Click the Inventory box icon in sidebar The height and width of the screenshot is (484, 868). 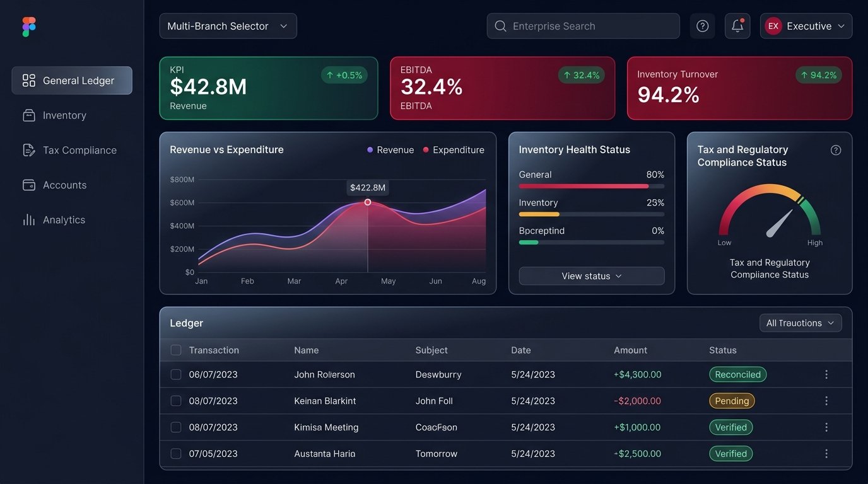coord(28,115)
